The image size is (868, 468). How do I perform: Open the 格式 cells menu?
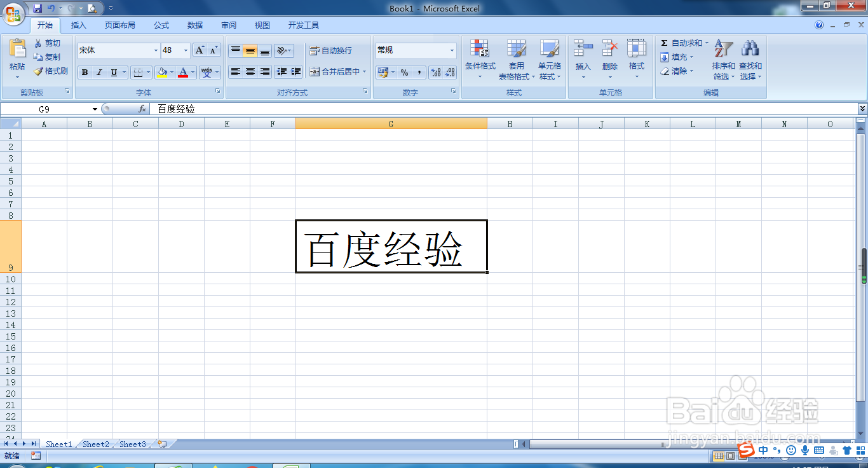(637, 59)
